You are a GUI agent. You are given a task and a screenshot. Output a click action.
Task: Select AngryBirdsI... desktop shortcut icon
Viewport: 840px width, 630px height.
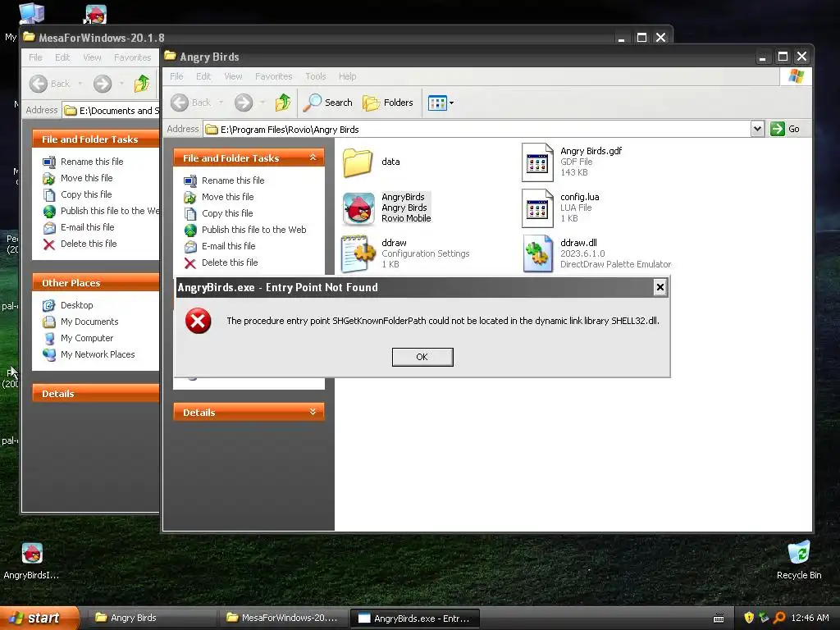pos(32,554)
